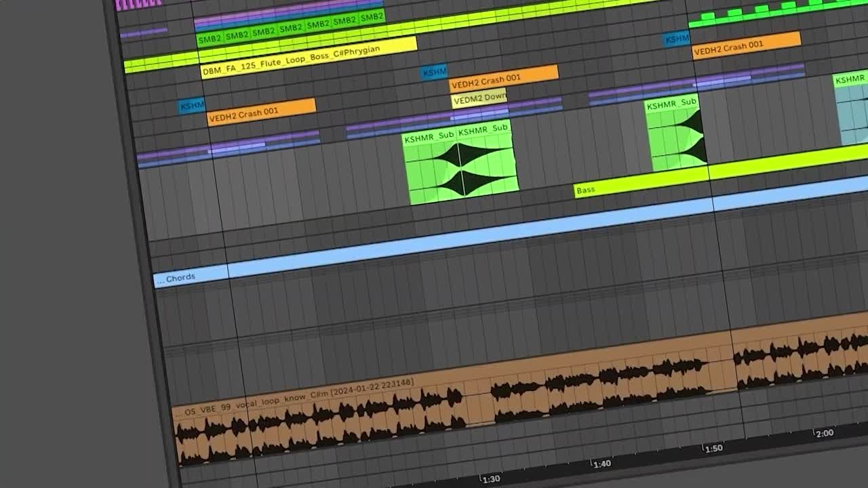
Task: Select the KSHM clip beside VEDM2 Down's crash
Action: [434, 72]
